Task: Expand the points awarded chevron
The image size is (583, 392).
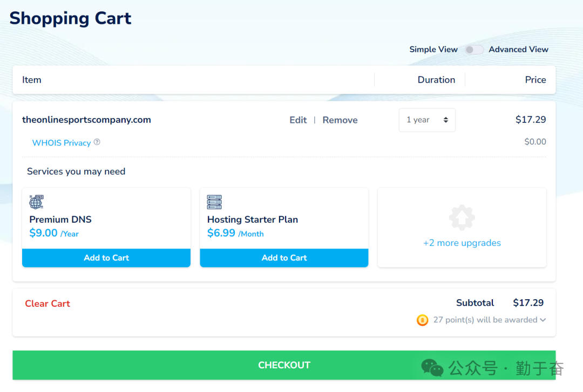Action: tap(543, 320)
